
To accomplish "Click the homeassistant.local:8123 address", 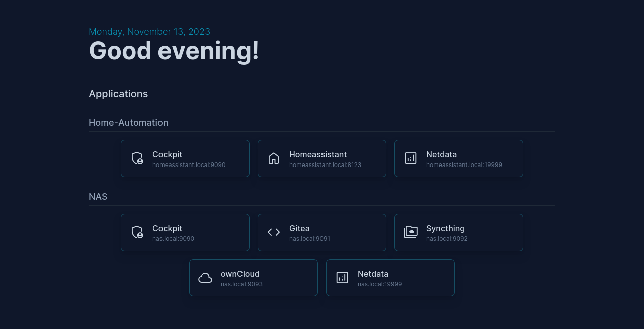I will [x=325, y=165].
